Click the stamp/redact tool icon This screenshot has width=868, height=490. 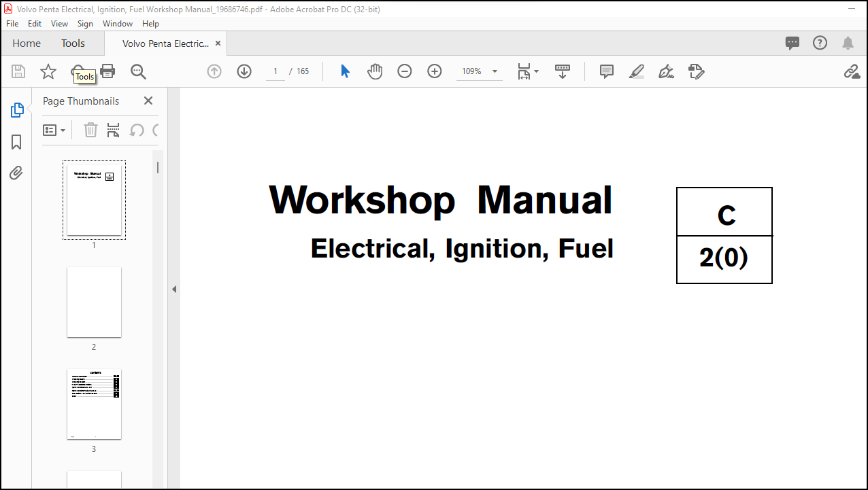(696, 71)
